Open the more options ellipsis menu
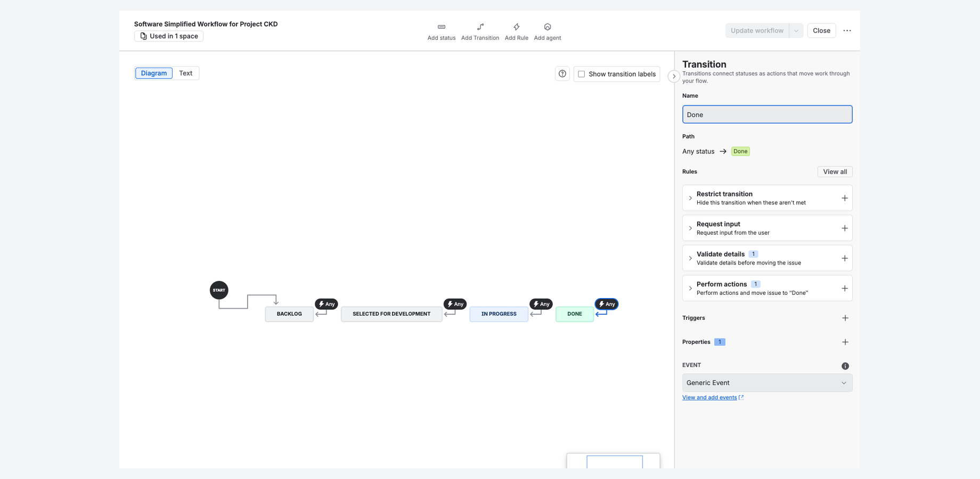The width and height of the screenshot is (980, 479). tap(847, 31)
